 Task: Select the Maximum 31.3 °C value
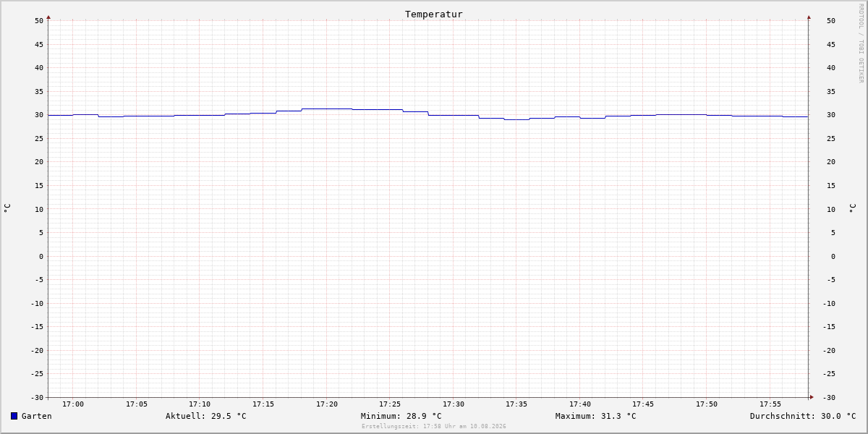point(596,416)
